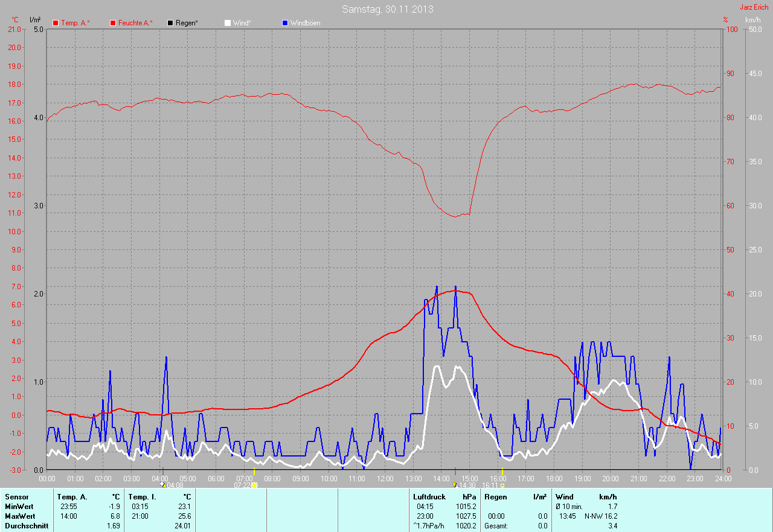
Task: Click the MaxWert row label
Action: tap(19, 516)
